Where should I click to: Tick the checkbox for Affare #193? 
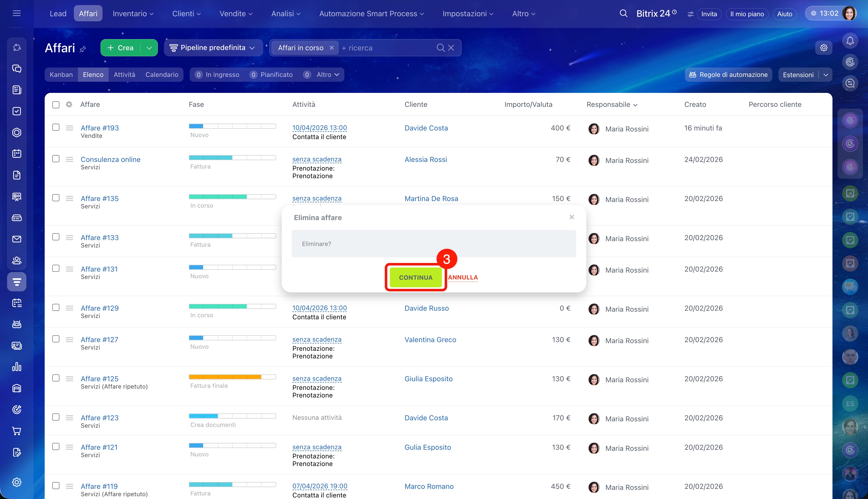tap(56, 127)
